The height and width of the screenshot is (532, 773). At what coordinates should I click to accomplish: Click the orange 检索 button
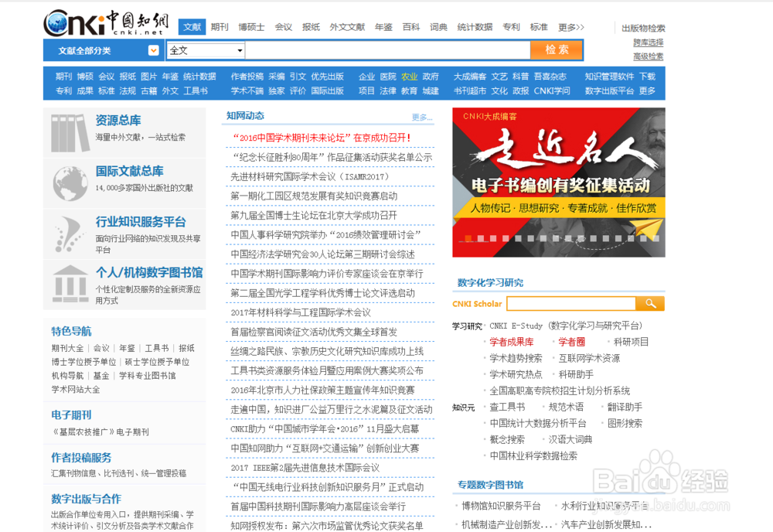pos(557,49)
